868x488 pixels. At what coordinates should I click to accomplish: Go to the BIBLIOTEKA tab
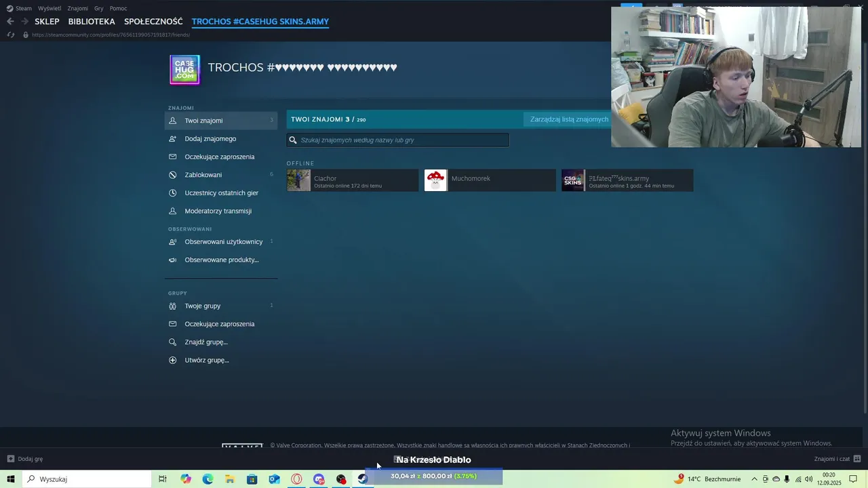pos(92,22)
